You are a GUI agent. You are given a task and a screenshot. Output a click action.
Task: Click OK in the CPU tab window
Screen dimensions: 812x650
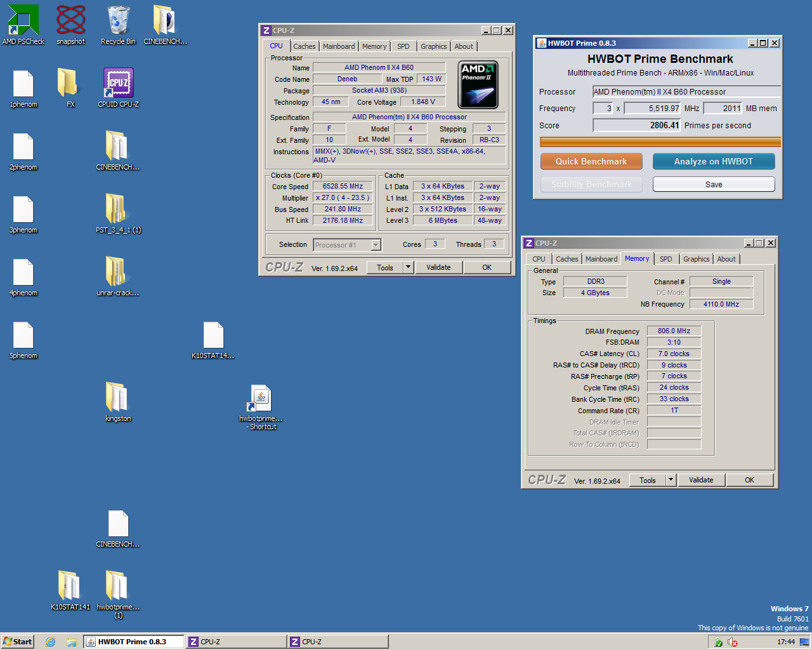[x=487, y=267]
